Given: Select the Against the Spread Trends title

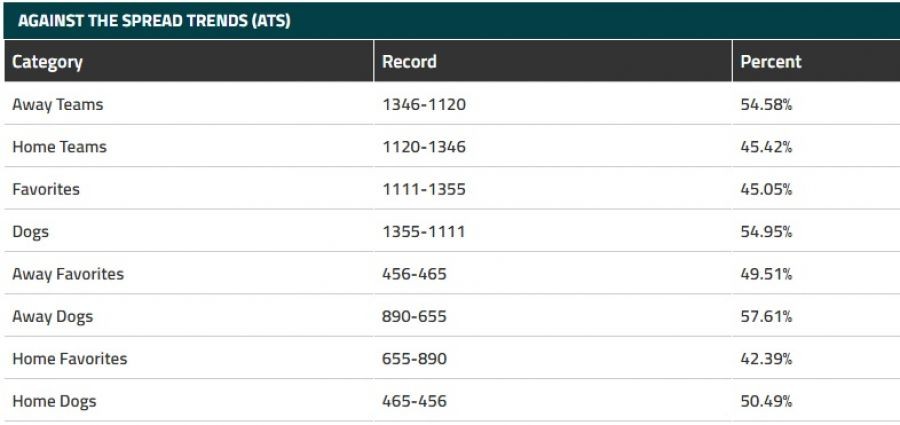Looking at the screenshot, I should pos(154,20).
